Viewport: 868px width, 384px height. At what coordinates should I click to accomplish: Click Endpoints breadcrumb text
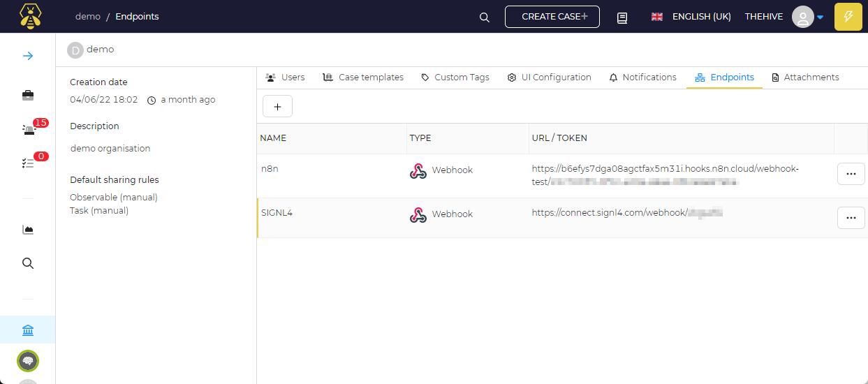pyautogui.click(x=137, y=17)
